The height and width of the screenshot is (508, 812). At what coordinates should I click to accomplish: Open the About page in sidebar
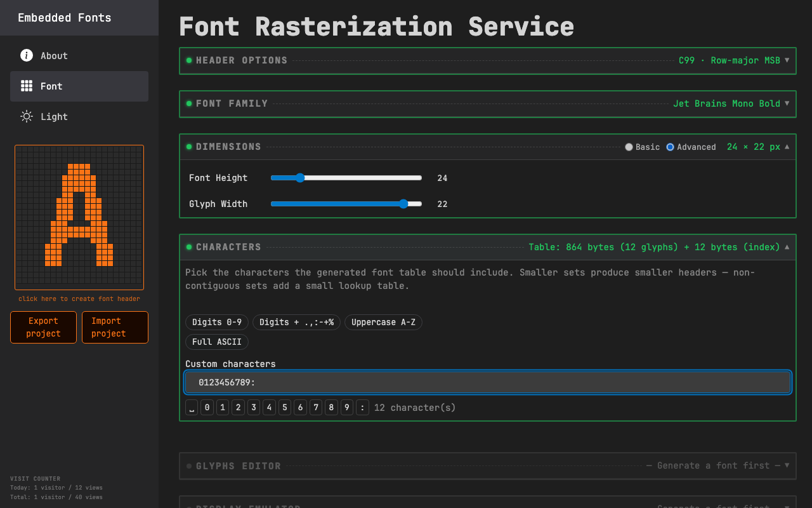(79, 55)
